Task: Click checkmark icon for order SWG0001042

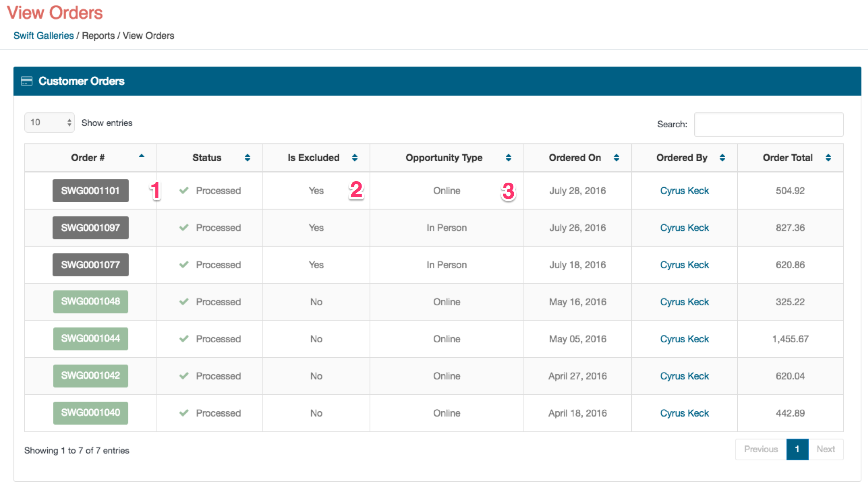Action: pos(184,376)
